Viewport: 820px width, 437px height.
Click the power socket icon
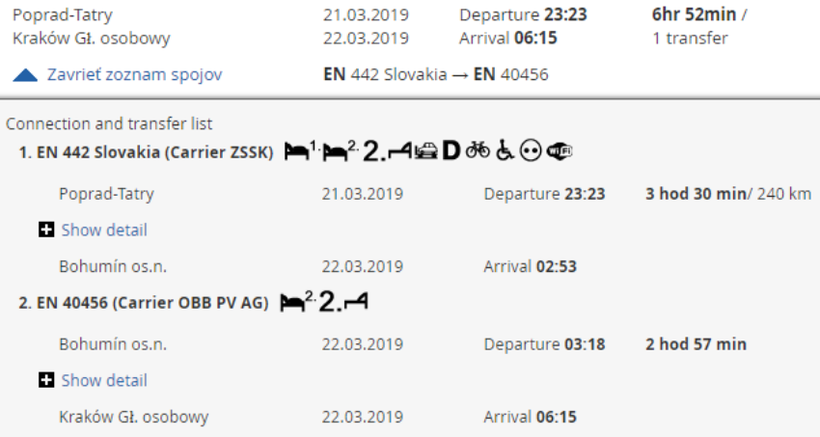[531, 151]
